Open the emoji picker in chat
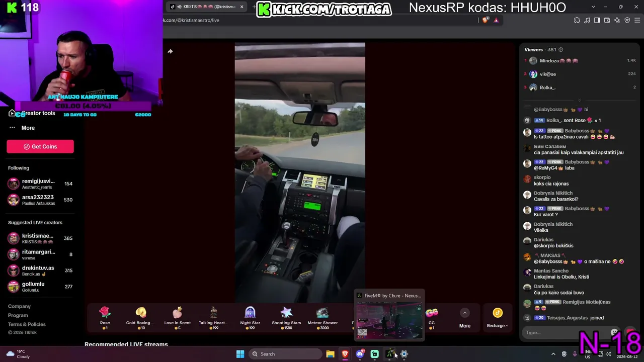644x362 pixels. point(614,332)
